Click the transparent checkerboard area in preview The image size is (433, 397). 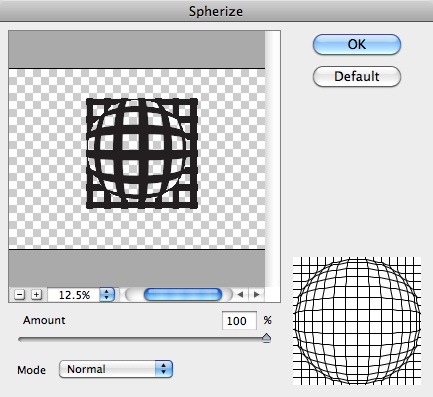(47, 159)
